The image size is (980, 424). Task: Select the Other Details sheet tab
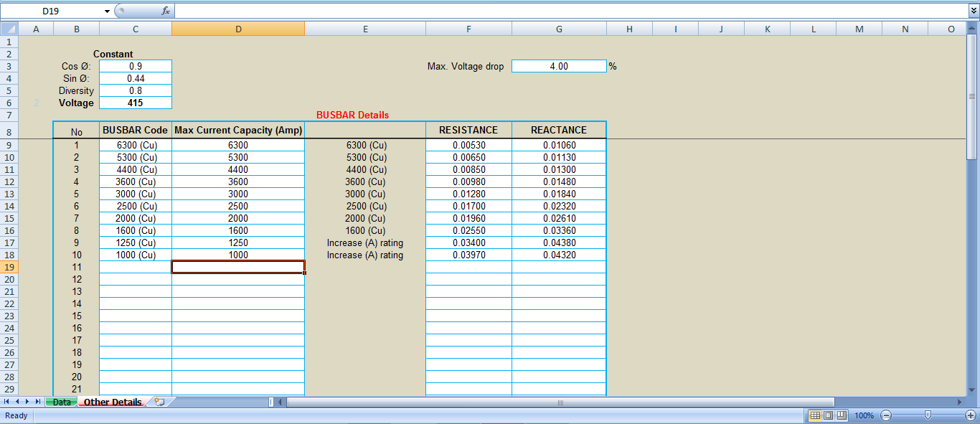(x=113, y=402)
